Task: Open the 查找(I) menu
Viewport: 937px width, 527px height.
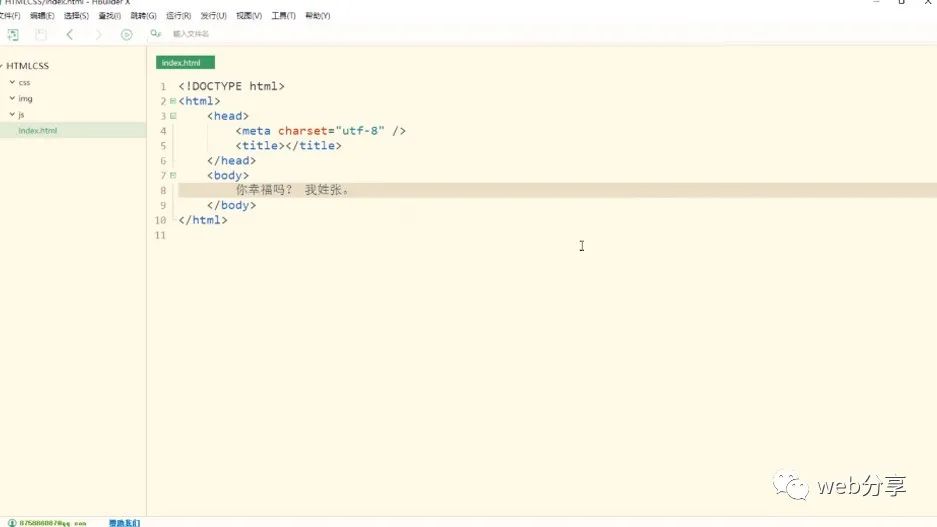Action: [x=109, y=16]
